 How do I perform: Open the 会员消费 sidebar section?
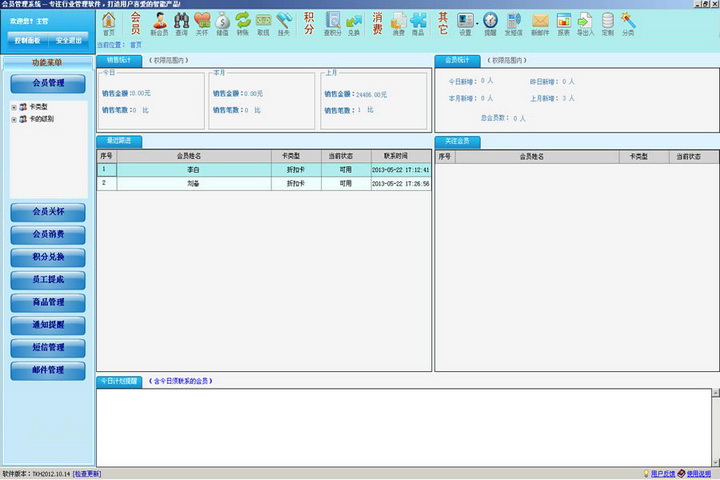(48, 235)
